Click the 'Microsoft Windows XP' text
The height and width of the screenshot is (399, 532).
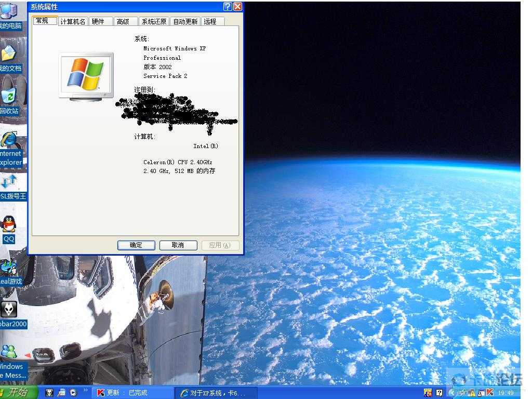click(x=175, y=48)
